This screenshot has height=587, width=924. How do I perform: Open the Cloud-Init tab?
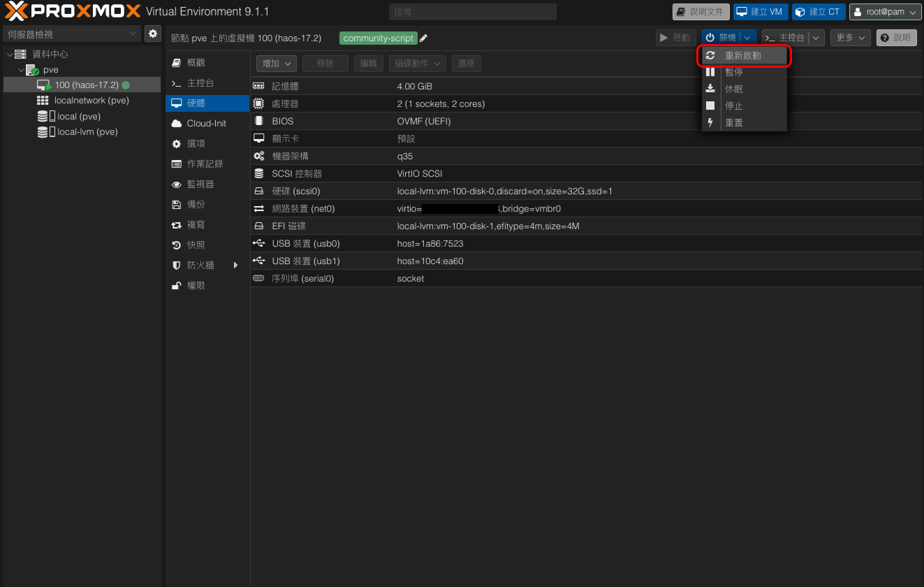click(207, 123)
